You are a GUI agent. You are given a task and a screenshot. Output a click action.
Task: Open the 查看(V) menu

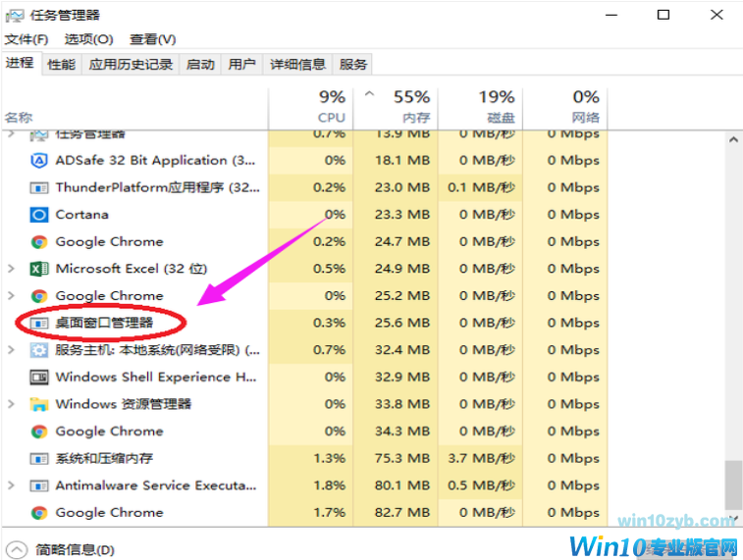152,39
